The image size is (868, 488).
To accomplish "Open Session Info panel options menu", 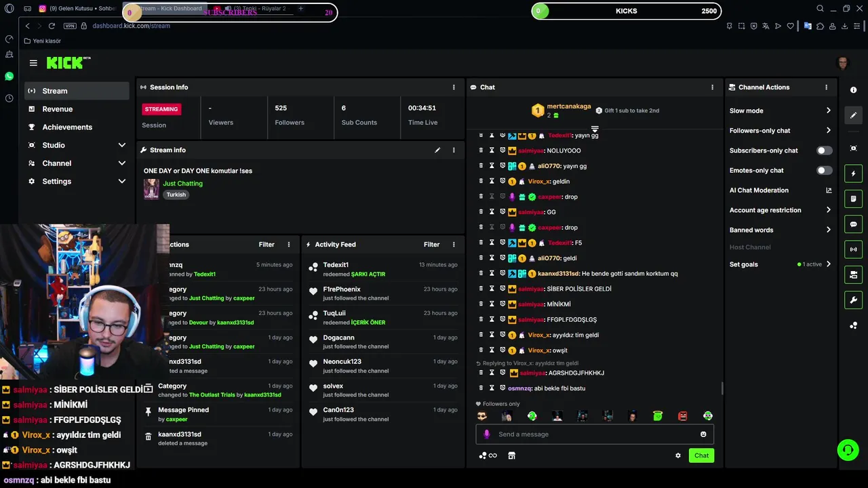I will [454, 87].
